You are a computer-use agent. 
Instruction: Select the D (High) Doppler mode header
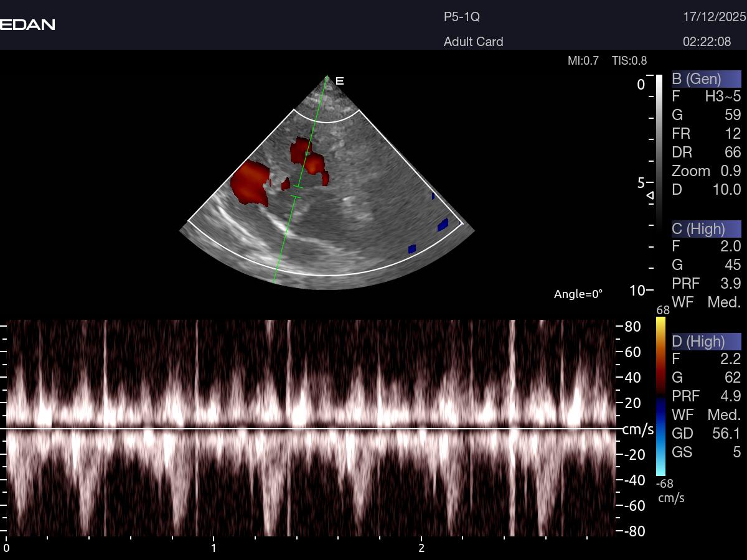coord(706,341)
